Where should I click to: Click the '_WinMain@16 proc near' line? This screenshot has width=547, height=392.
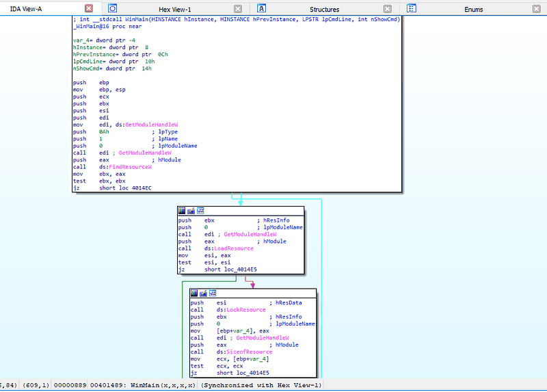(x=107, y=26)
